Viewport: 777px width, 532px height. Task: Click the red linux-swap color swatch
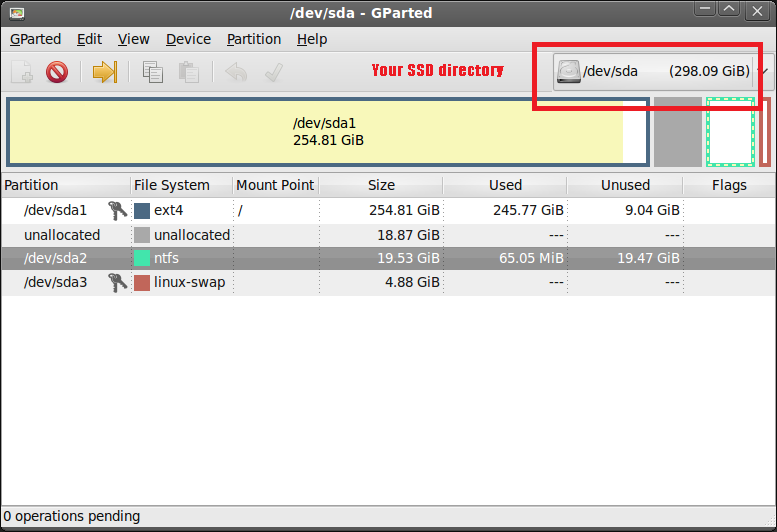point(142,282)
